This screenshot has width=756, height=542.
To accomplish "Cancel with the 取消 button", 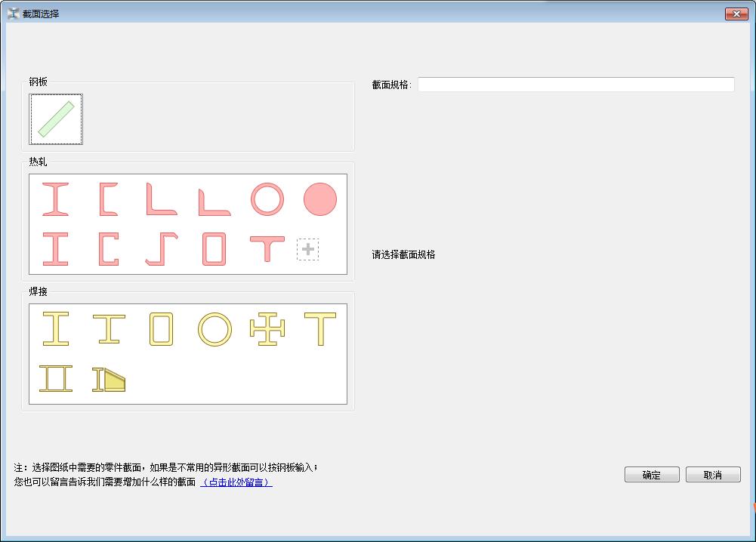I will [x=713, y=475].
